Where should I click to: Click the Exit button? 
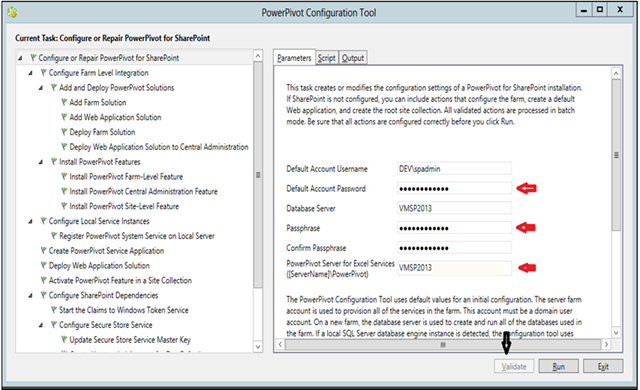[603, 366]
